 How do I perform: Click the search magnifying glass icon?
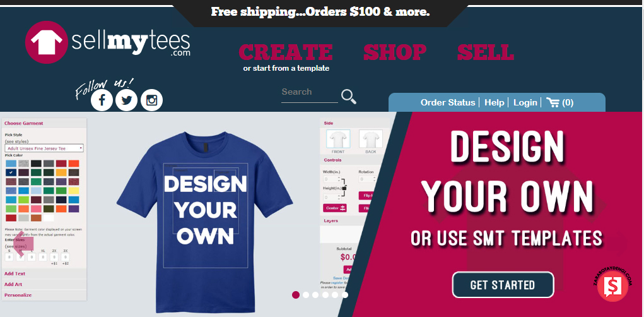click(349, 97)
